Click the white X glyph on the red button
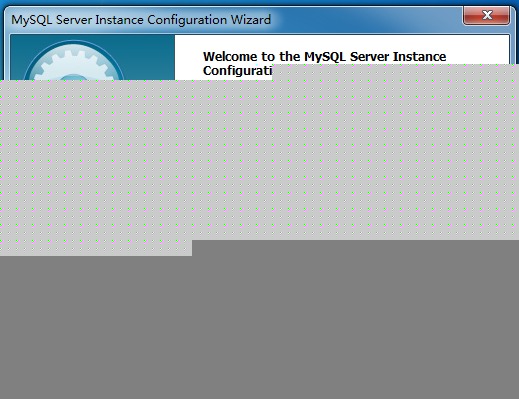Screen dimensions: 519x399 487,15
